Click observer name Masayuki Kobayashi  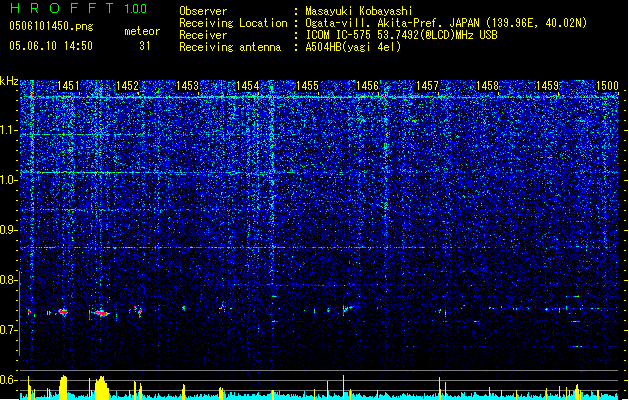point(359,11)
